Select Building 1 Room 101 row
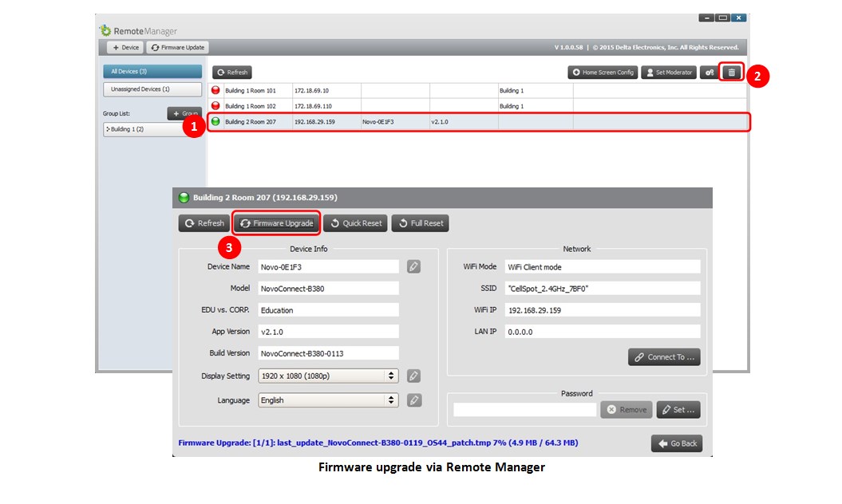Image resolution: width=842 pixels, height=504 pixels. (476, 90)
